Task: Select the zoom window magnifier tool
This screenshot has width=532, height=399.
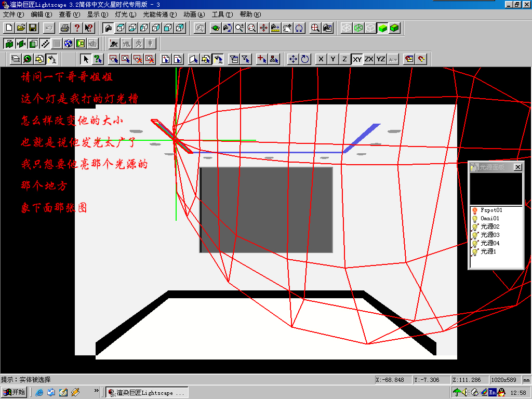Action: point(251,28)
